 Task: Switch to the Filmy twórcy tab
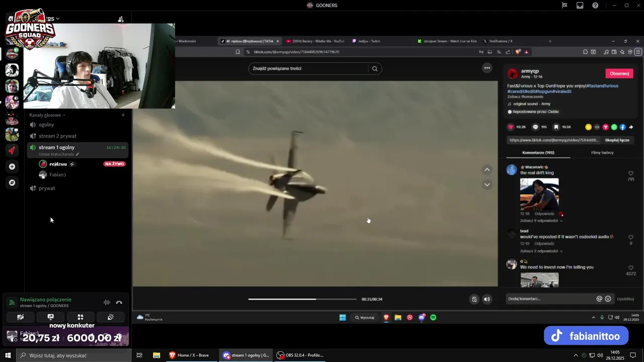click(602, 152)
